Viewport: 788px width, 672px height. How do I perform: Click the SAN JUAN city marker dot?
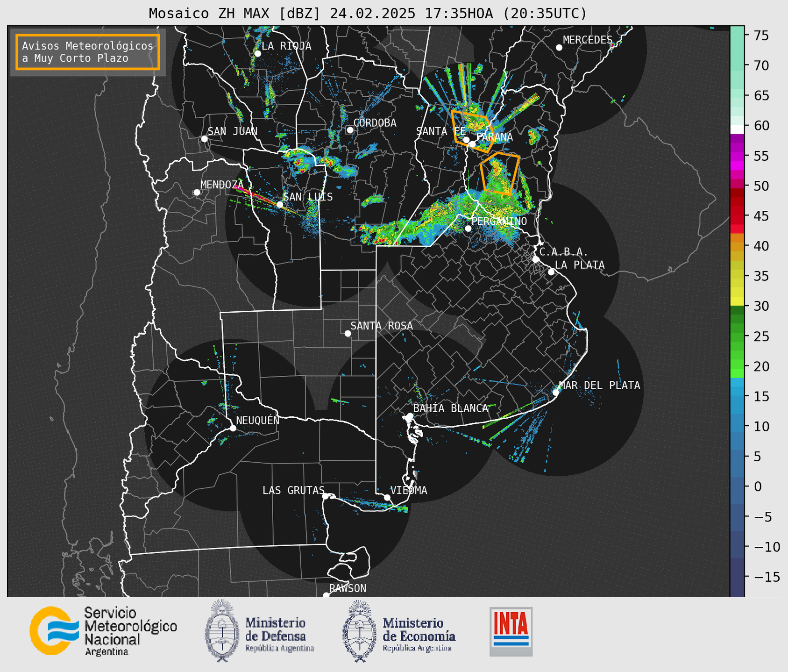coord(204,139)
